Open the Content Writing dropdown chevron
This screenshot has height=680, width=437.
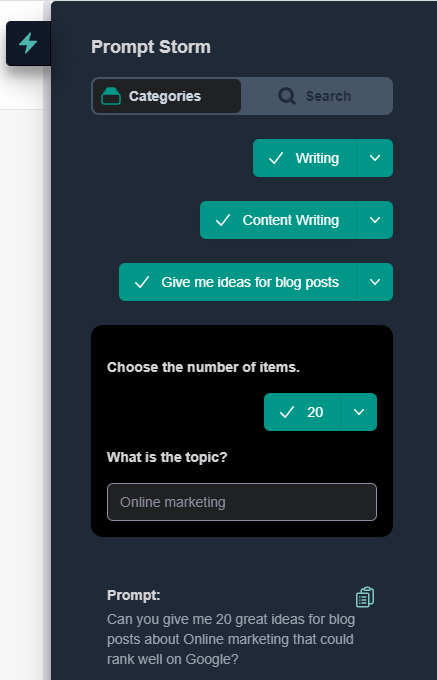pyautogui.click(x=375, y=220)
